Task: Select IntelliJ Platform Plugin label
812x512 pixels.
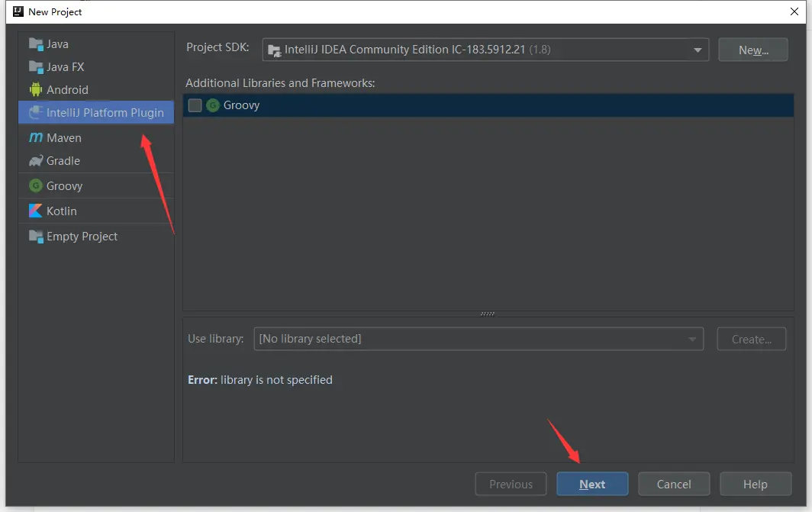Action: coord(105,113)
